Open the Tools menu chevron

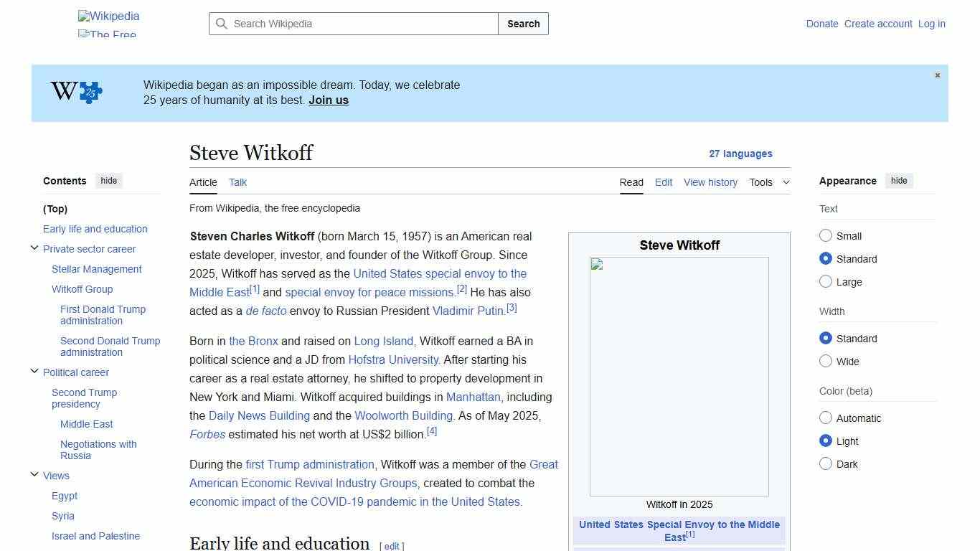coord(786,182)
